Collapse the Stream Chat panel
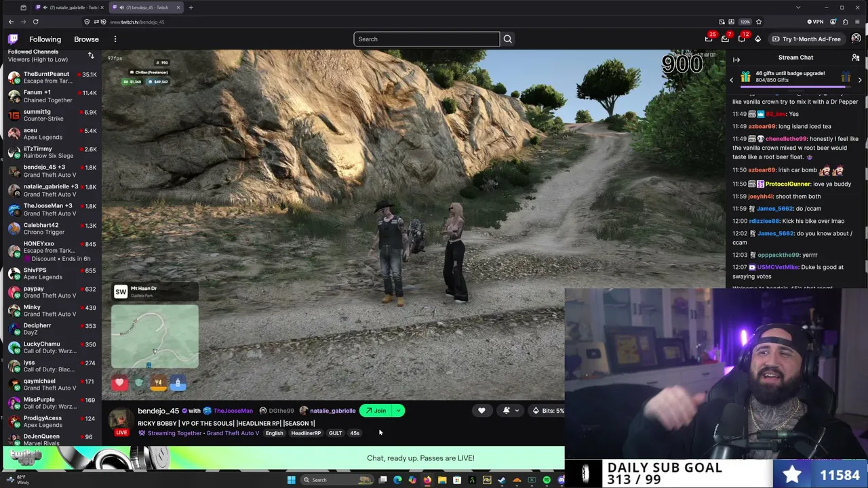868x488 pixels. (736, 60)
